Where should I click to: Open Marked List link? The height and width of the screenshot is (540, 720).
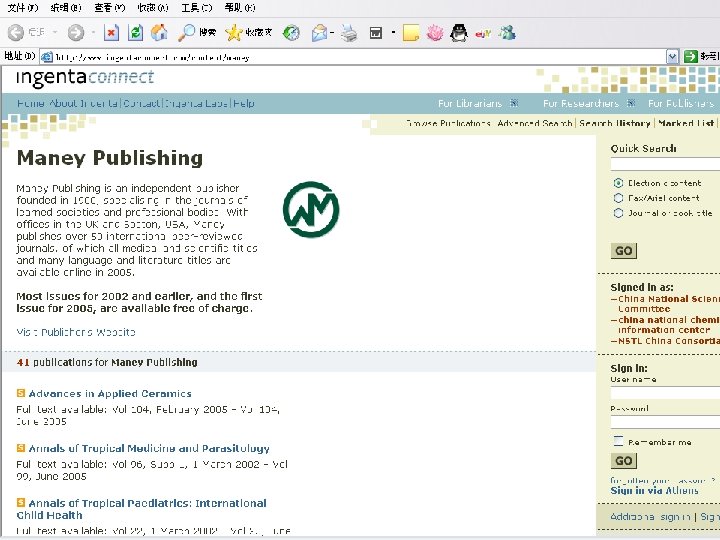click(x=686, y=123)
